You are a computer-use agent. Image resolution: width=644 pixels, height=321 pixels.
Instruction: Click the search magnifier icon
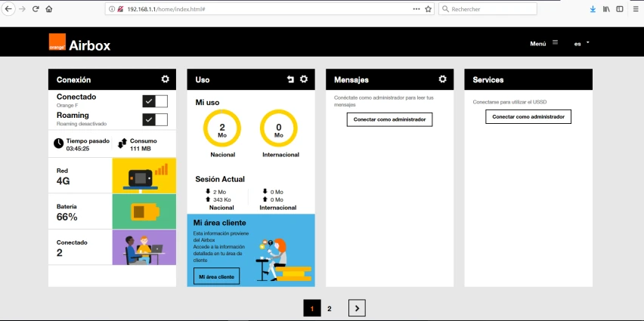pos(445,9)
